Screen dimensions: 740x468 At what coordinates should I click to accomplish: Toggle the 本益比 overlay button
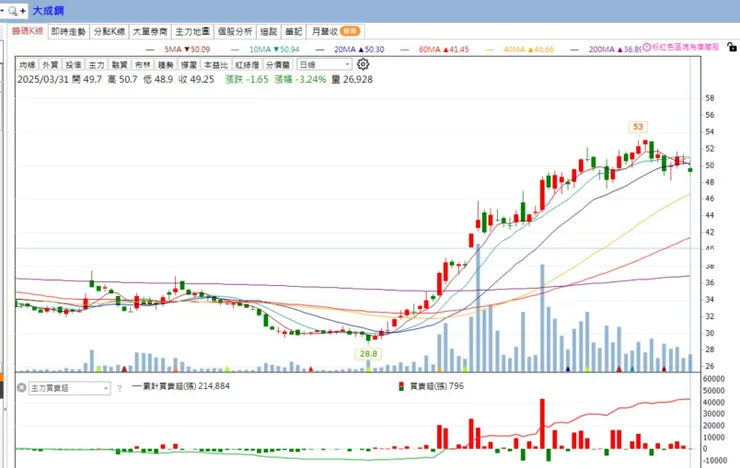tap(216, 65)
